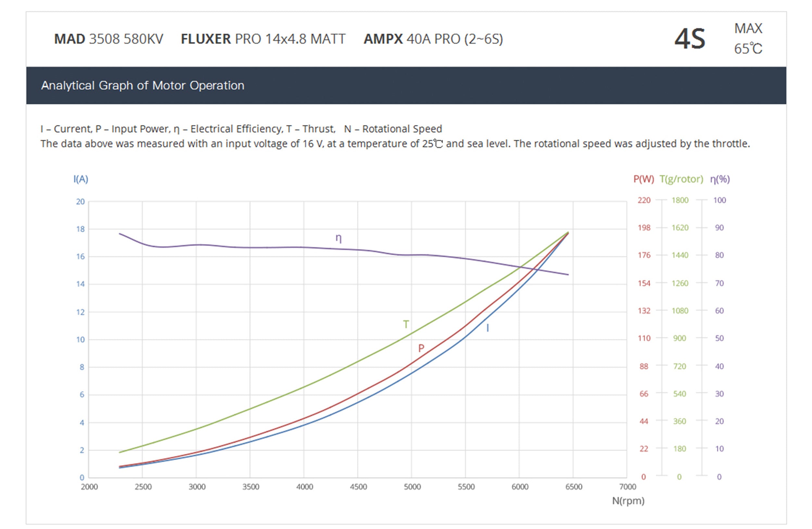Click the η curve label on the graph
This screenshot has width=812, height=529.
338,238
